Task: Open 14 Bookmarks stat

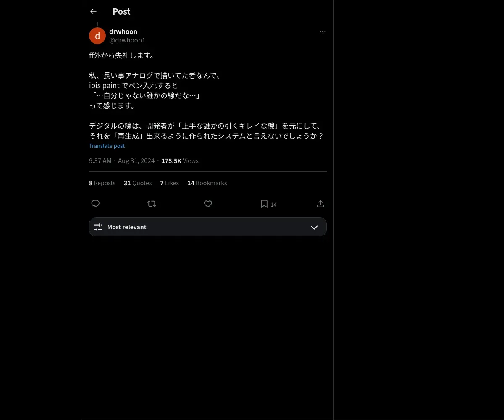Action: [x=207, y=183]
